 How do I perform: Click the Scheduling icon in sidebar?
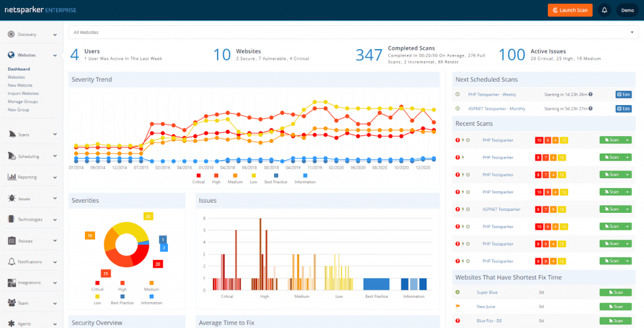coord(11,156)
